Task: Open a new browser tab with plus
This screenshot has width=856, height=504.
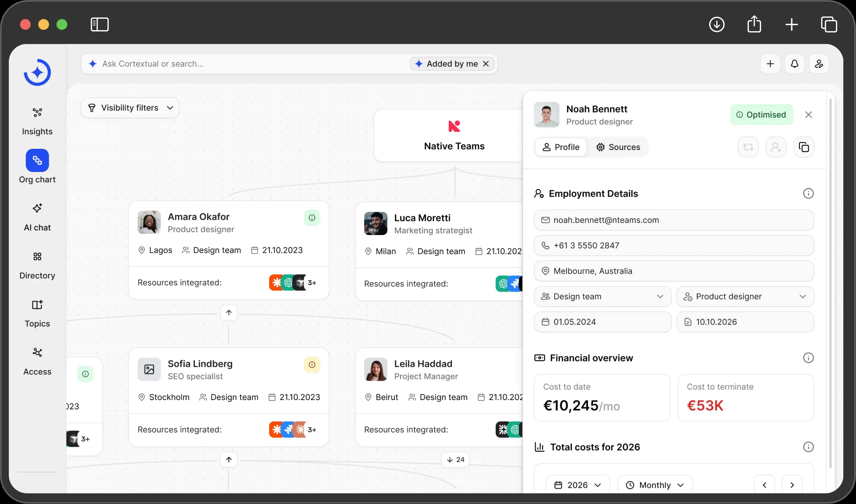Action: [791, 24]
